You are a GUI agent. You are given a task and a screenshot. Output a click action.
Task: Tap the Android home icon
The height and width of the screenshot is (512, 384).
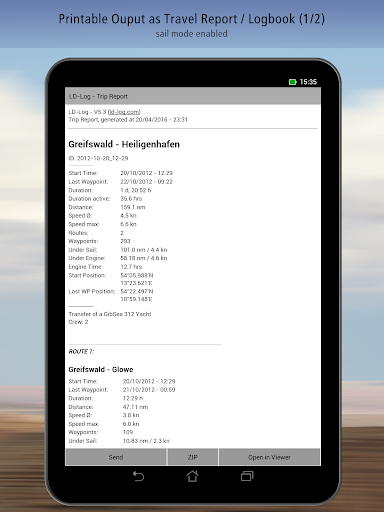click(192, 476)
